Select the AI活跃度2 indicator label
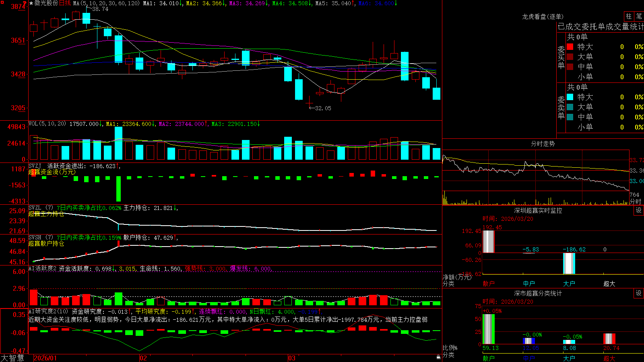Viewport: 644px width, 362px height. [x=43, y=268]
